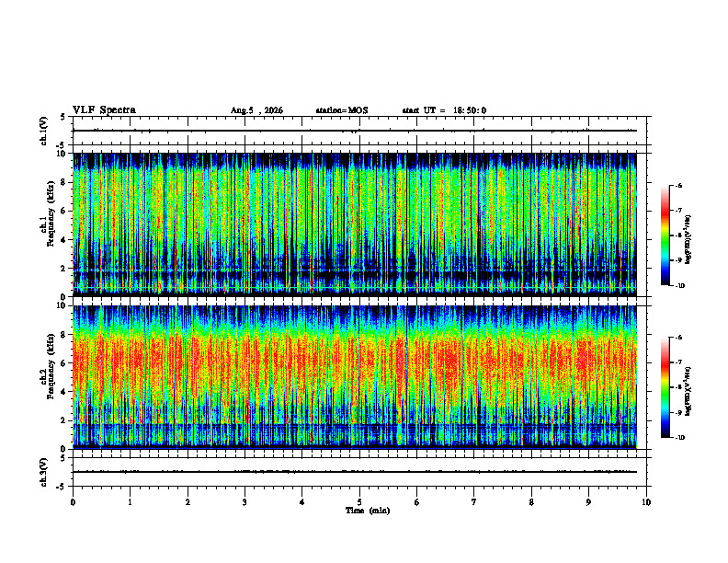Image resolution: width=728 pixels, height=563 pixels.
Task: Select the ch.1 color bar log(PSD) caption
Action: point(688,239)
